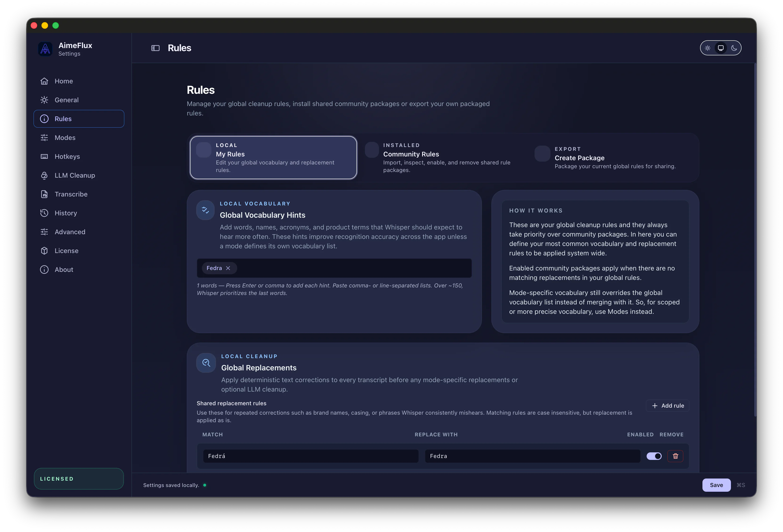Click the page vertical scrollbar

click(755, 240)
